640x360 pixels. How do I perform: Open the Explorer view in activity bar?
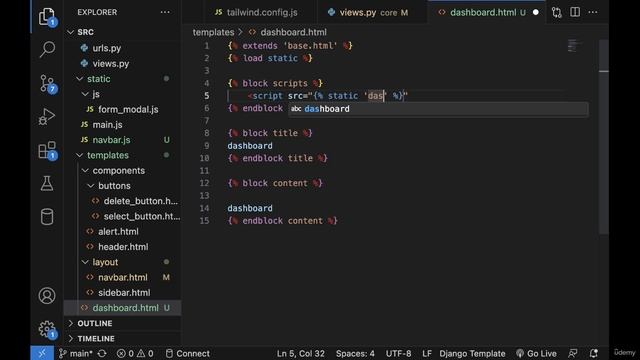(47, 17)
